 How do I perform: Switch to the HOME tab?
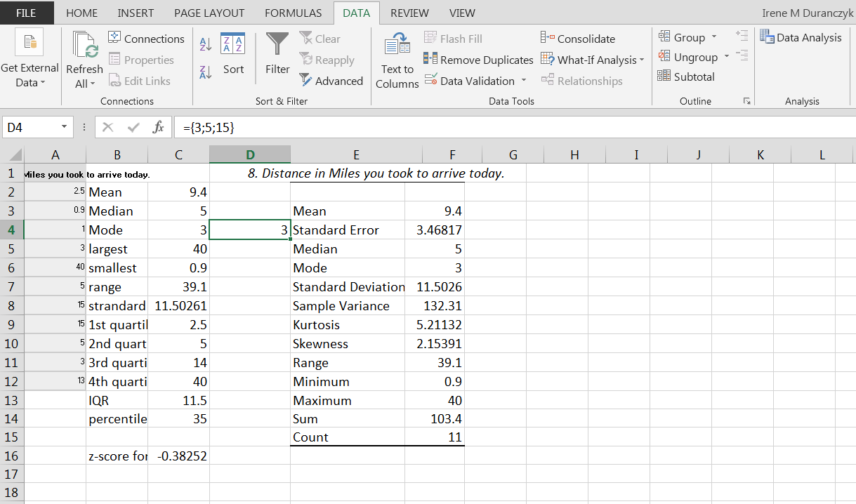click(81, 13)
